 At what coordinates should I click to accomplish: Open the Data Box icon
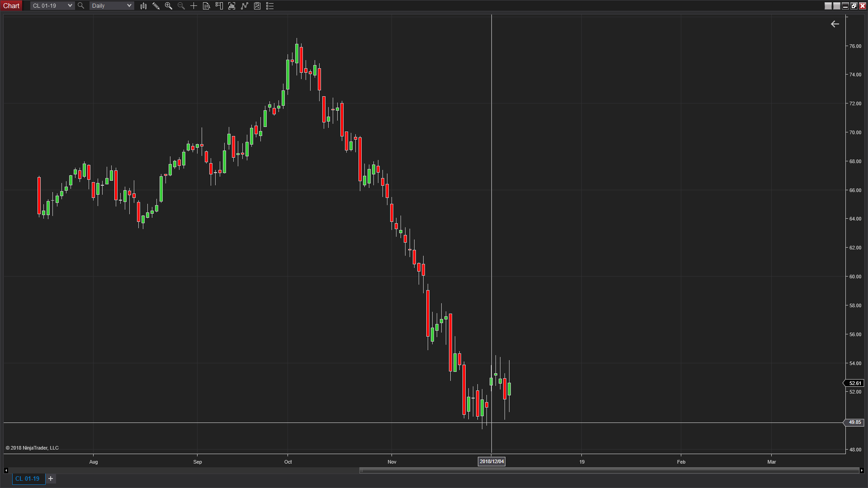(x=206, y=6)
